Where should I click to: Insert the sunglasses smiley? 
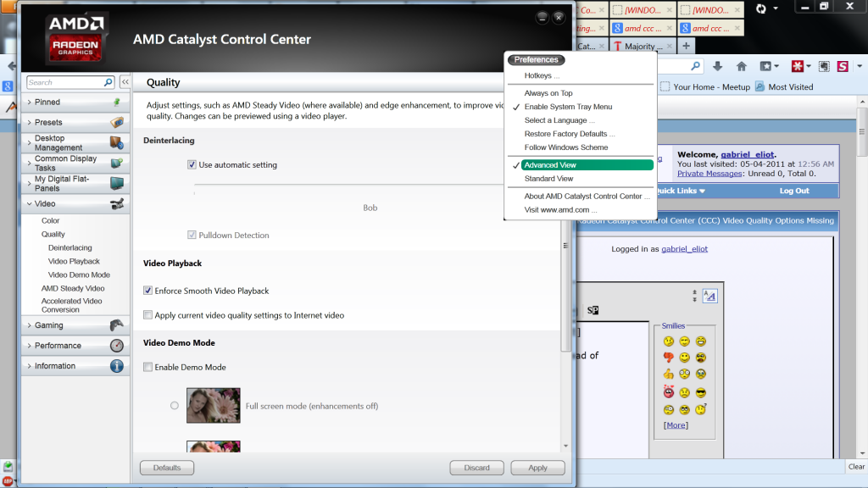[700, 392]
